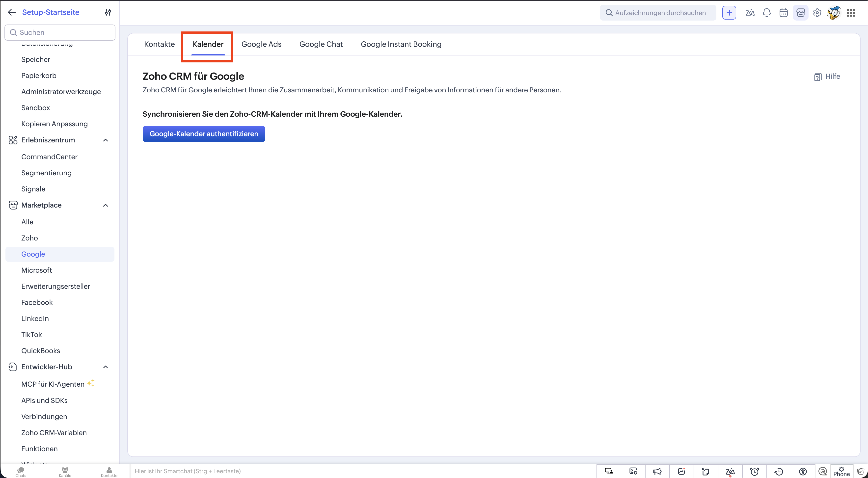Open APIs und SDKs
This screenshot has height=478, width=868.
pos(45,401)
